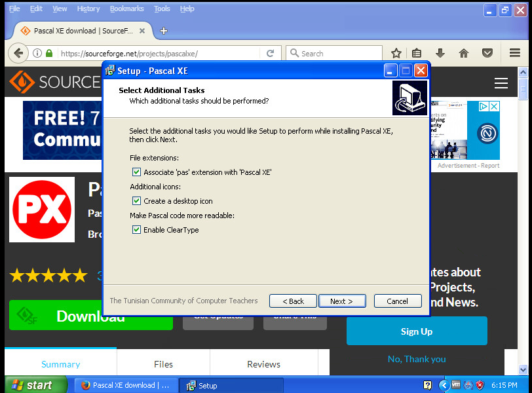Check 'Associate pas extension with Pascal XE' box
Image resolution: width=532 pixels, height=393 pixels.
coord(136,172)
